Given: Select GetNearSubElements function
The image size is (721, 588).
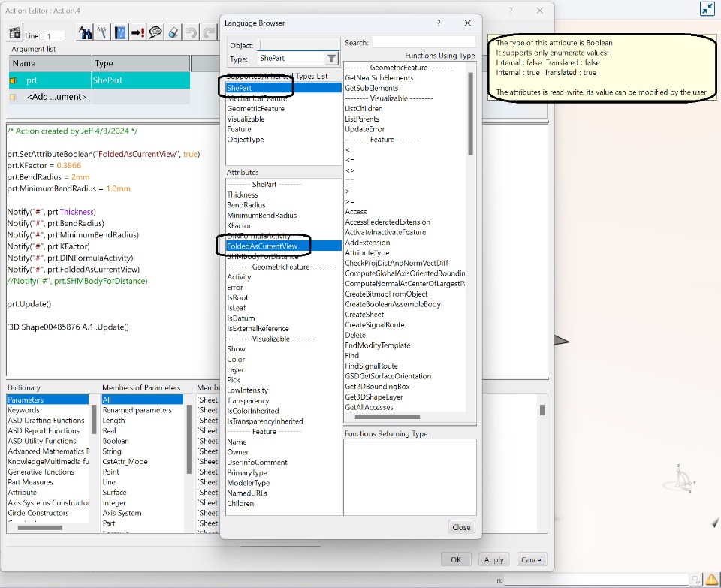Looking at the screenshot, I should coord(379,77).
